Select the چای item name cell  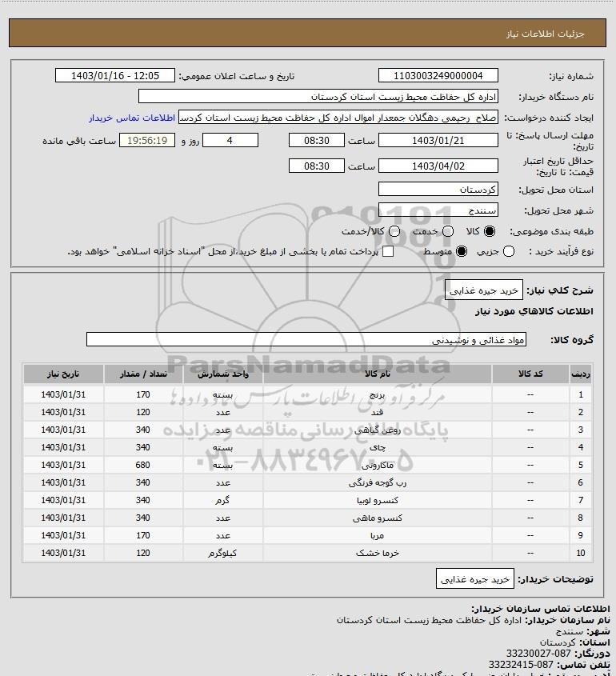(x=377, y=447)
